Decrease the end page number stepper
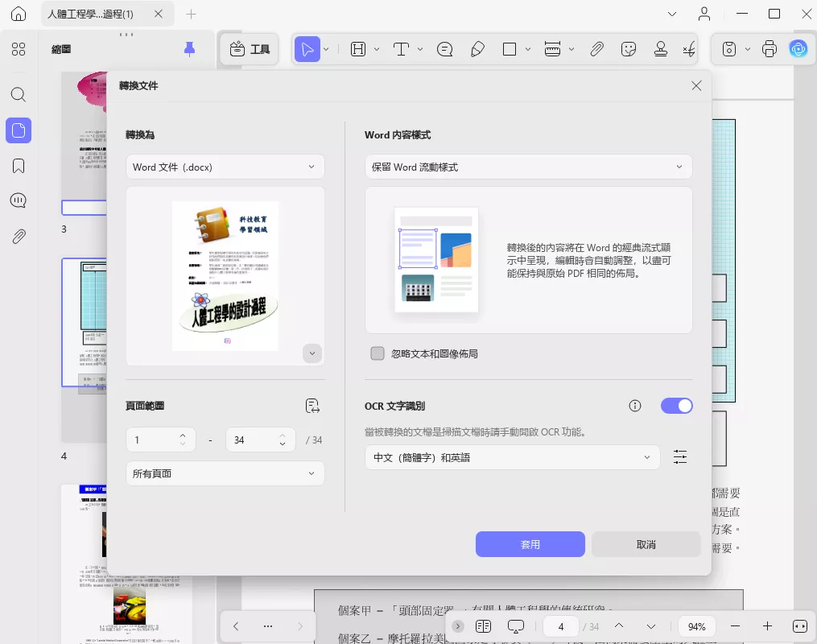The width and height of the screenshot is (817, 644). [x=283, y=444]
